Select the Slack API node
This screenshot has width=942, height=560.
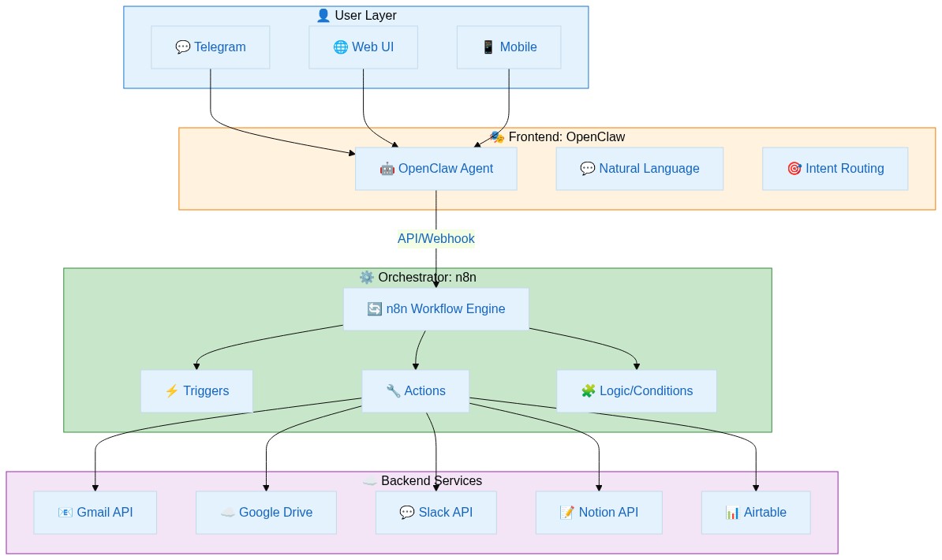435,512
